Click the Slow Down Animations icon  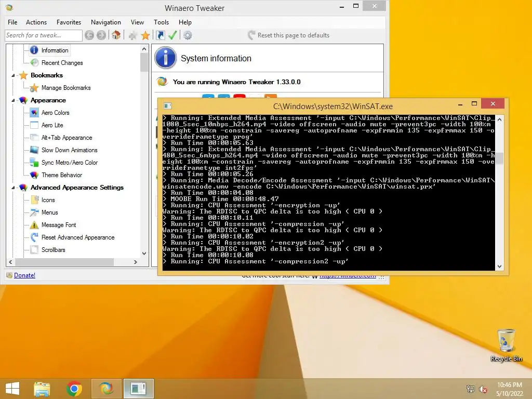(34, 150)
